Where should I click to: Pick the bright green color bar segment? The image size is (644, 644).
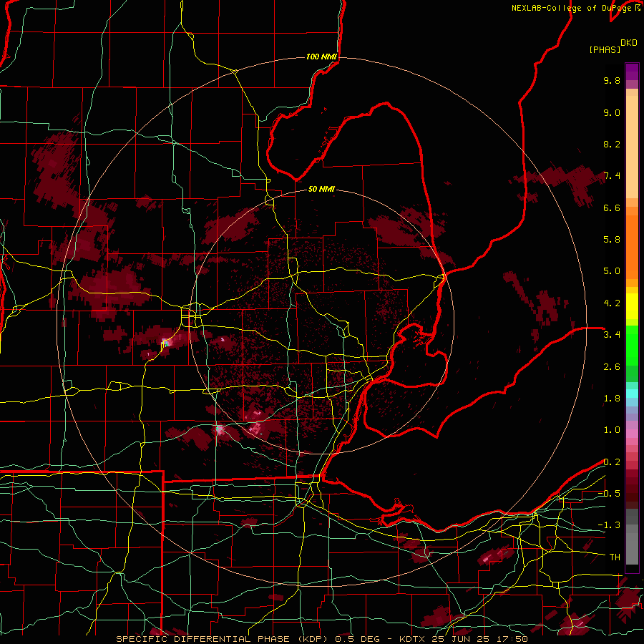[632, 346]
